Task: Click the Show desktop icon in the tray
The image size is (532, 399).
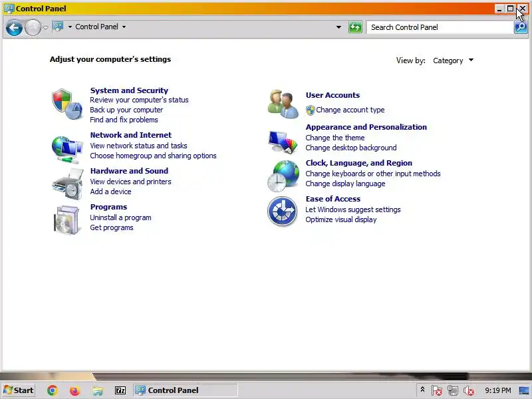Action: tap(525, 390)
